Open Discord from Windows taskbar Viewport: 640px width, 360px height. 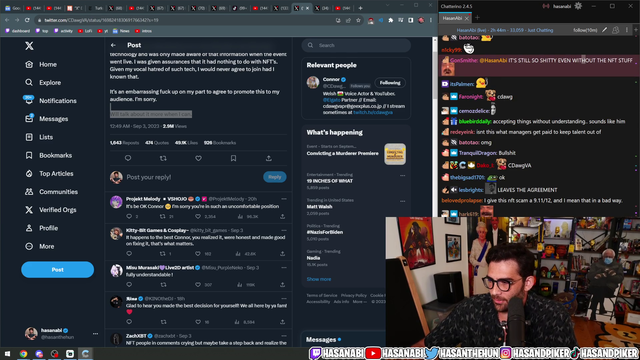(x=39, y=353)
